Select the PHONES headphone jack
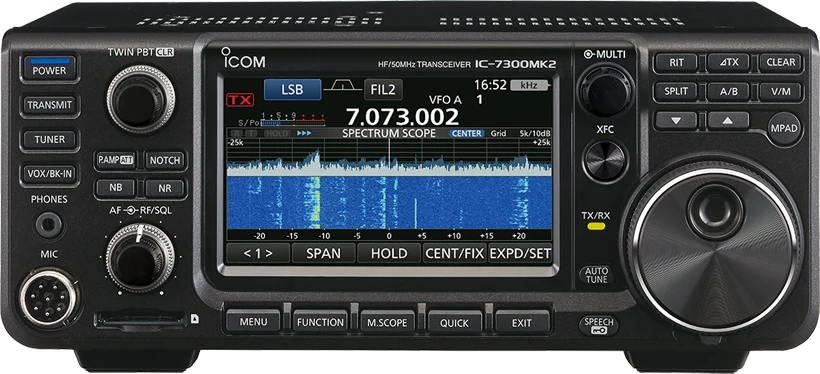820x374 pixels. coord(50,226)
